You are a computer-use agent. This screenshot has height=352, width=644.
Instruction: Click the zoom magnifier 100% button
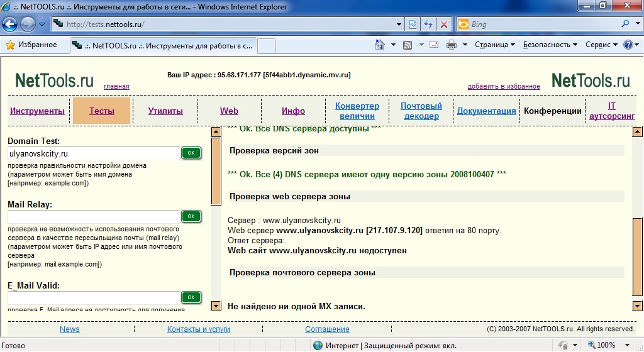pyautogui.click(x=602, y=345)
